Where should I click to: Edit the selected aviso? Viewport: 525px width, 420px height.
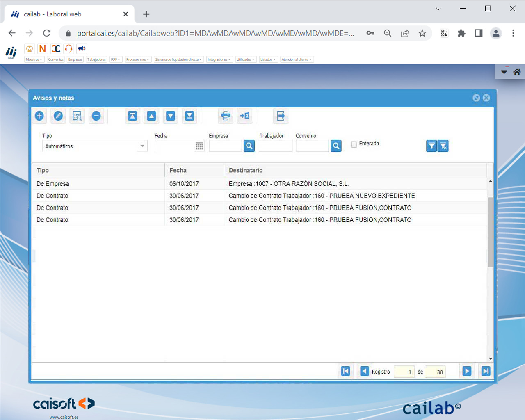[58, 116]
